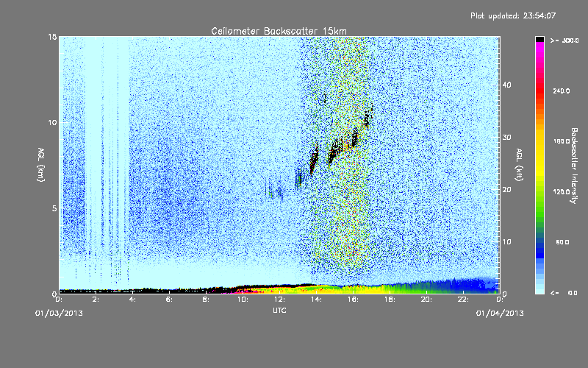This screenshot has height=368, width=588.
Task: Click the 14: hour tick on time axis
Action: pos(316,300)
